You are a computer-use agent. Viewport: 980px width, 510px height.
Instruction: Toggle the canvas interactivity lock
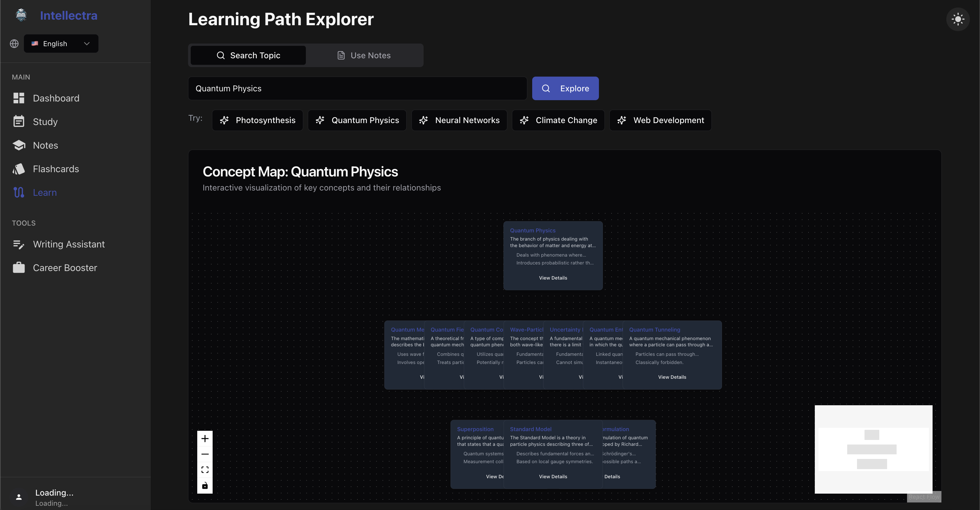point(205,485)
